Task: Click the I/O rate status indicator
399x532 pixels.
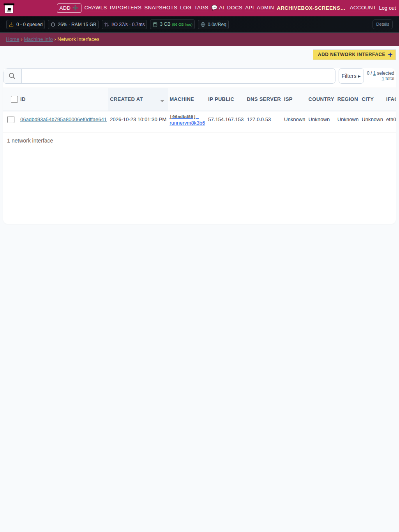Action: pyautogui.click(x=124, y=25)
